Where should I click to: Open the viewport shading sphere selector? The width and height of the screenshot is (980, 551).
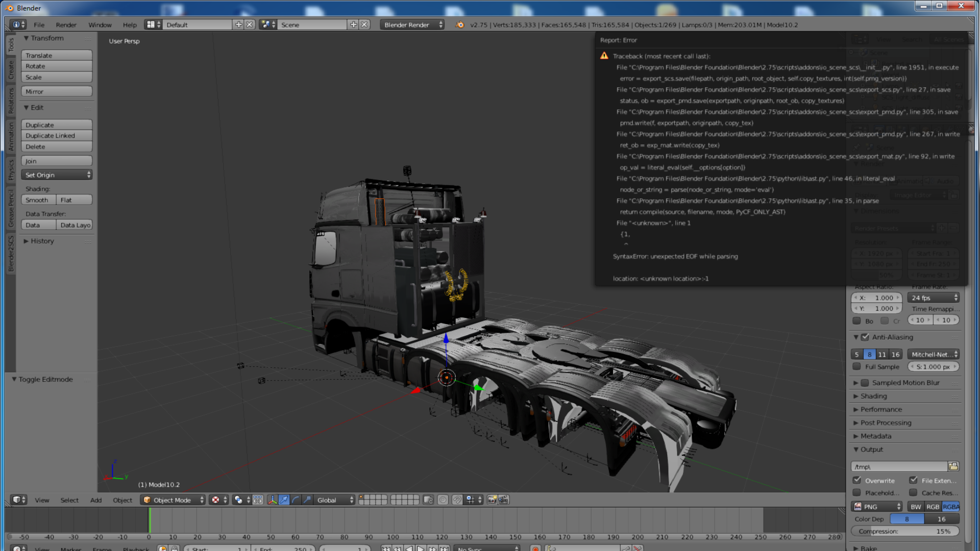pos(217,500)
